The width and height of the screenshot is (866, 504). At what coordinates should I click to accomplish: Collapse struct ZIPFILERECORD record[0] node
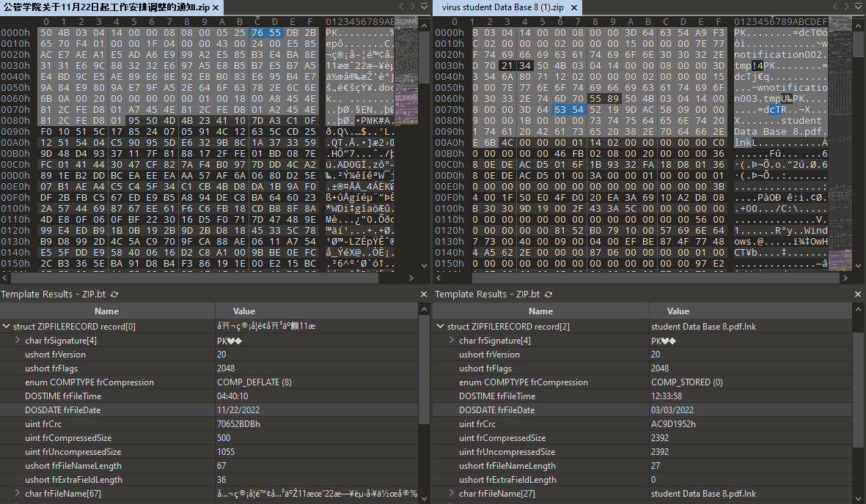click(x=7, y=327)
